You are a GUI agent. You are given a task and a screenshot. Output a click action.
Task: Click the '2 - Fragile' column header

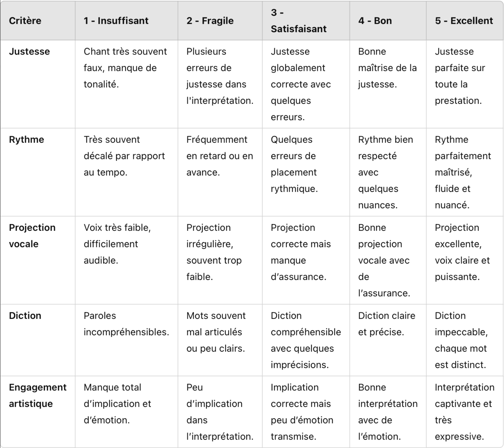[x=210, y=21]
